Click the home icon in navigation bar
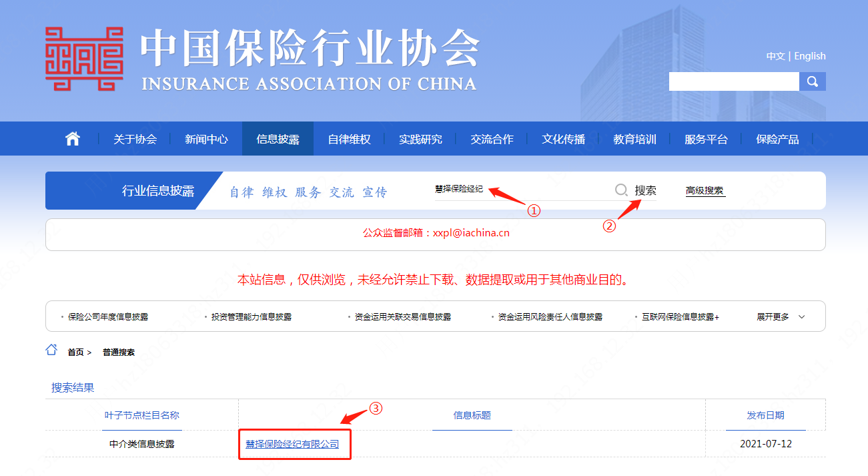Image resolution: width=868 pixels, height=476 pixels. [73, 139]
